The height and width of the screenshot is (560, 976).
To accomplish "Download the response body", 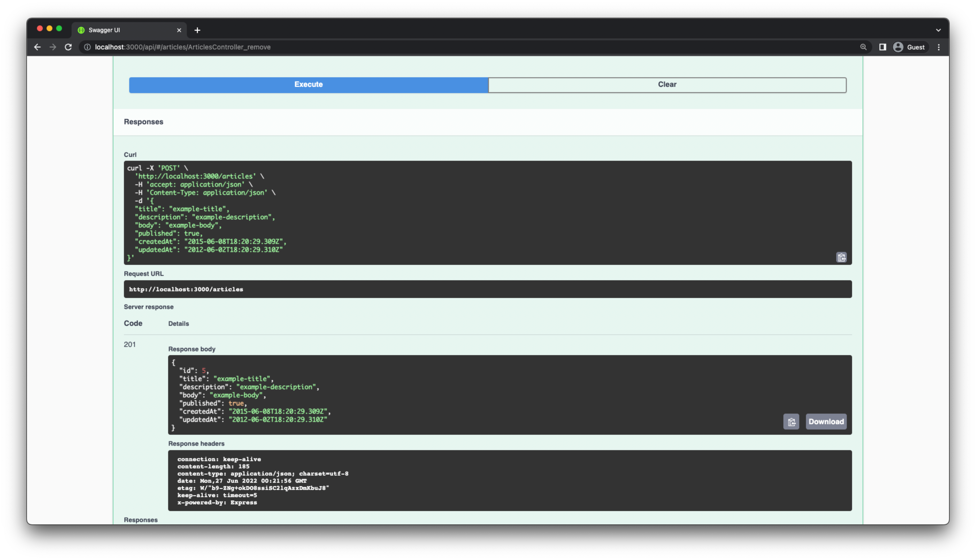I will 826,422.
